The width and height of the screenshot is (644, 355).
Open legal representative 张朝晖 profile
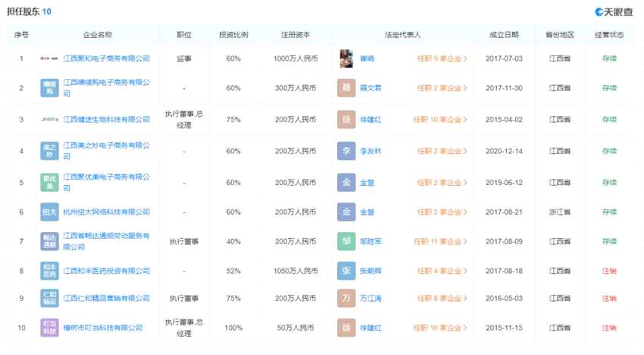(x=370, y=271)
